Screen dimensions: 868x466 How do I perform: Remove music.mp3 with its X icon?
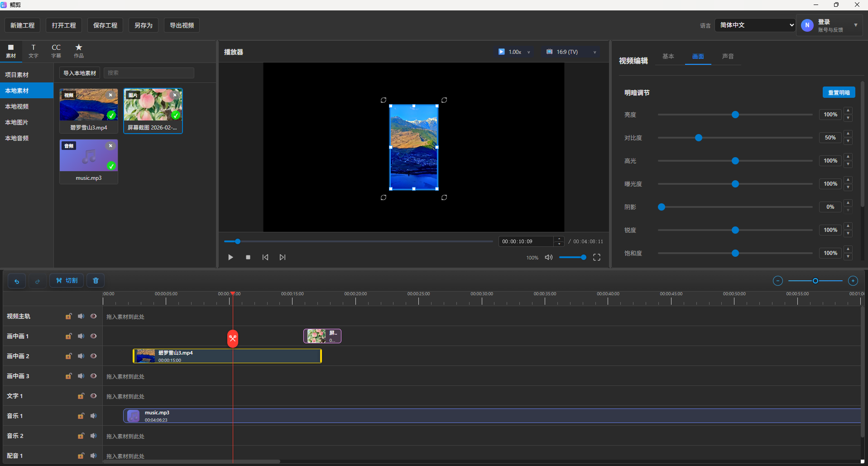pos(110,146)
